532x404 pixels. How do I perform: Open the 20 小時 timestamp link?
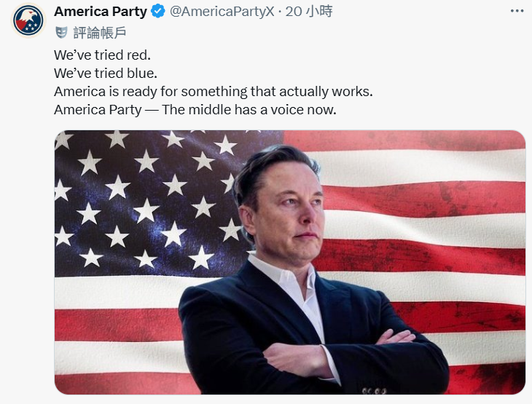coord(308,12)
